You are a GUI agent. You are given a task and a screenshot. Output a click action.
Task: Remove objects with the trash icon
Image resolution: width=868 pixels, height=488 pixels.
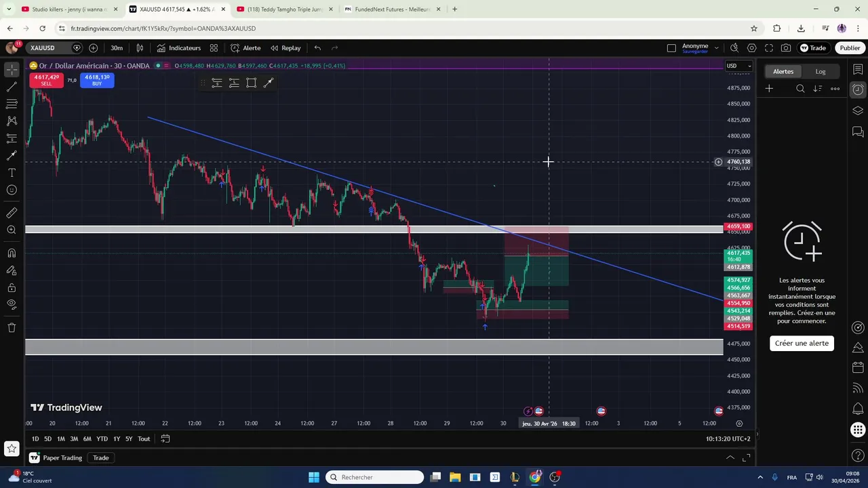[12, 327]
